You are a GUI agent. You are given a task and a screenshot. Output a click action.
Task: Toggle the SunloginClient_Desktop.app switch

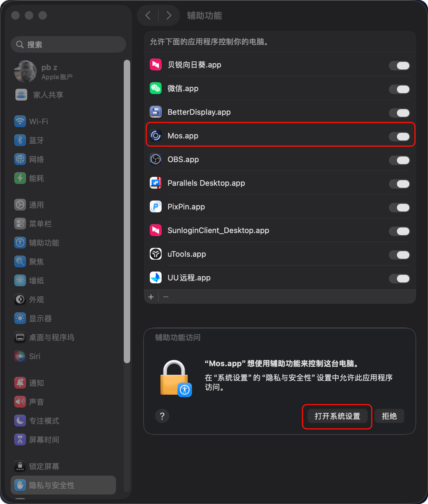click(x=399, y=231)
